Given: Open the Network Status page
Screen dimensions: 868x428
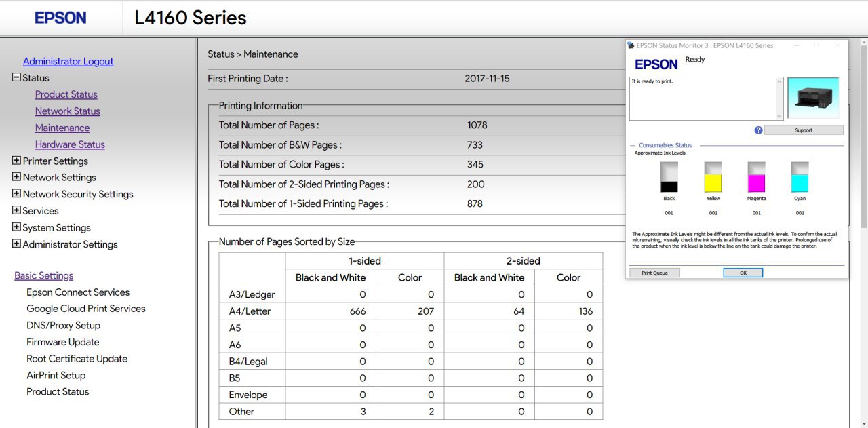Looking at the screenshot, I should [67, 111].
